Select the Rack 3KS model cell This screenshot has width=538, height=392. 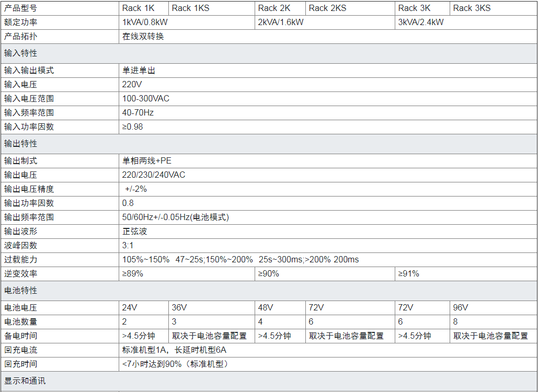click(x=472, y=8)
